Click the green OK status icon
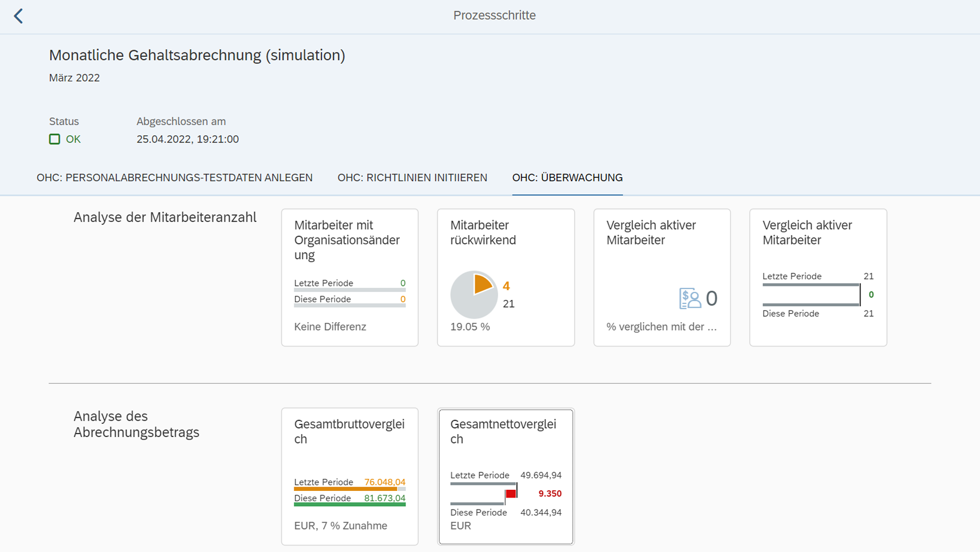The width and height of the screenshot is (980, 552). point(55,139)
